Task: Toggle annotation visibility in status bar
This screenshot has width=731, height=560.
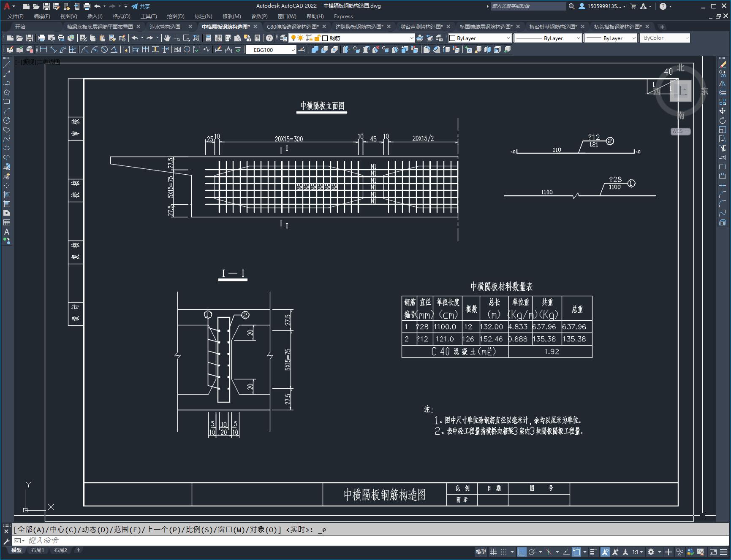Action: pyautogui.click(x=605, y=552)
